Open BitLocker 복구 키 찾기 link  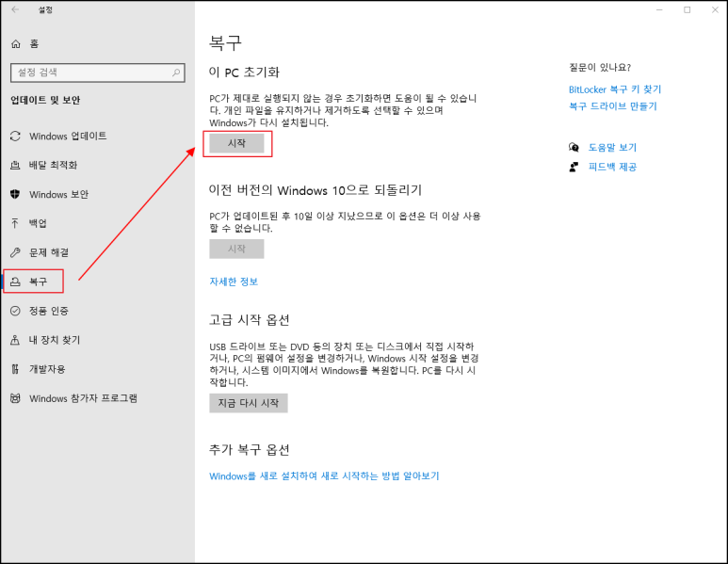pyautogui.click(x=615, y=89)
